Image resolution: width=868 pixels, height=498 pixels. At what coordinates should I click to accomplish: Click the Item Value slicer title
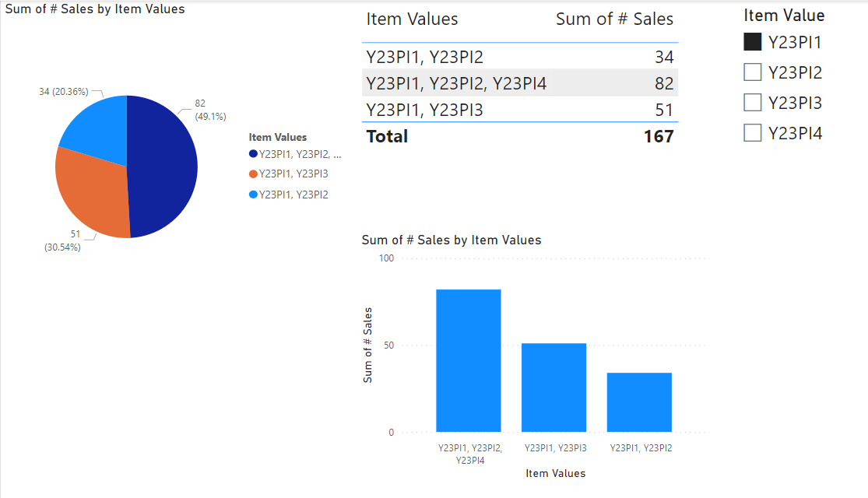[784, 16]
